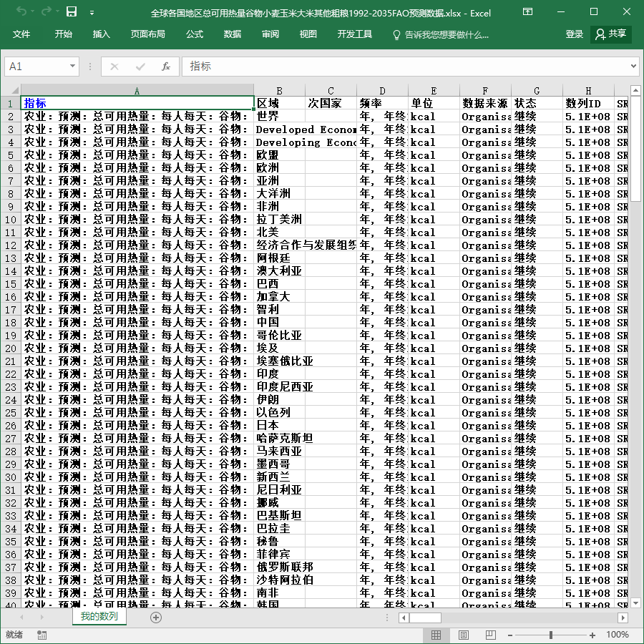The image size is (644, 644).
Task: Click the Undo arrow icon
Action: [21, 11]
